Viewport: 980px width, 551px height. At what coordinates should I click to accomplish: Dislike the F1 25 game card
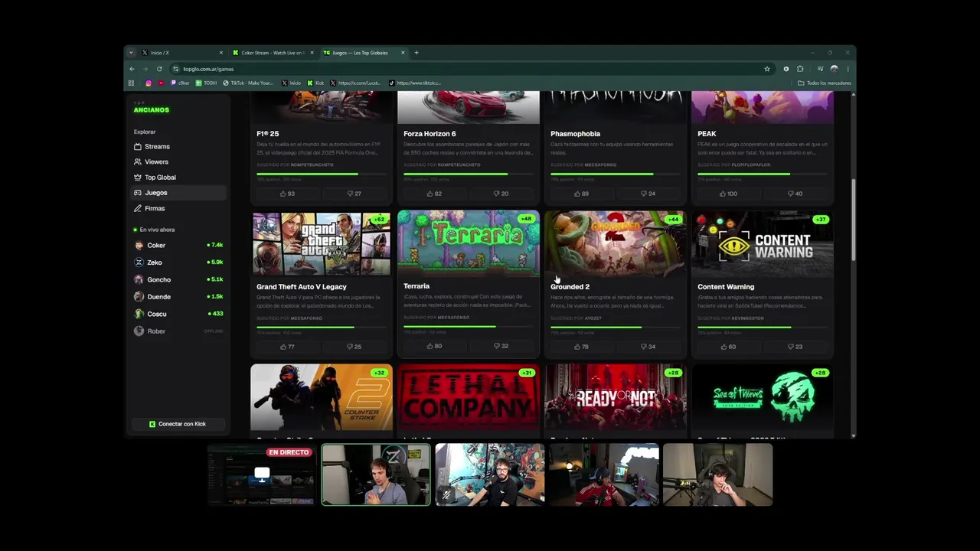click(354, 194)
